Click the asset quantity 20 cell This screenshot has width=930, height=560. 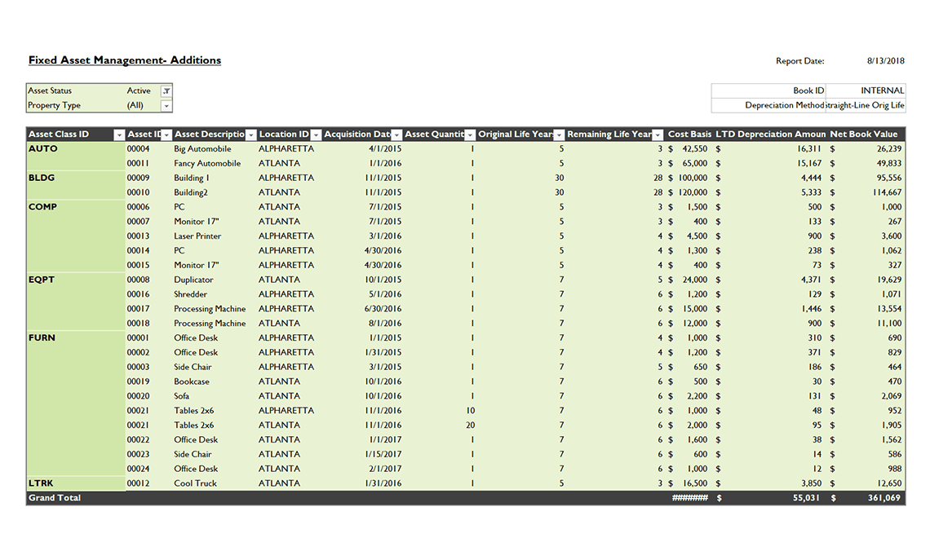click(471, 425)
